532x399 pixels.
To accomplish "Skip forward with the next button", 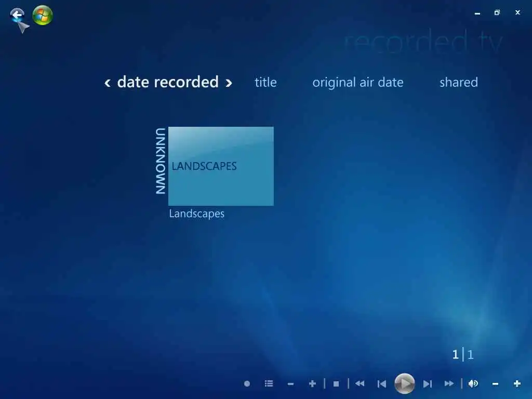I will tap(428, 384).
